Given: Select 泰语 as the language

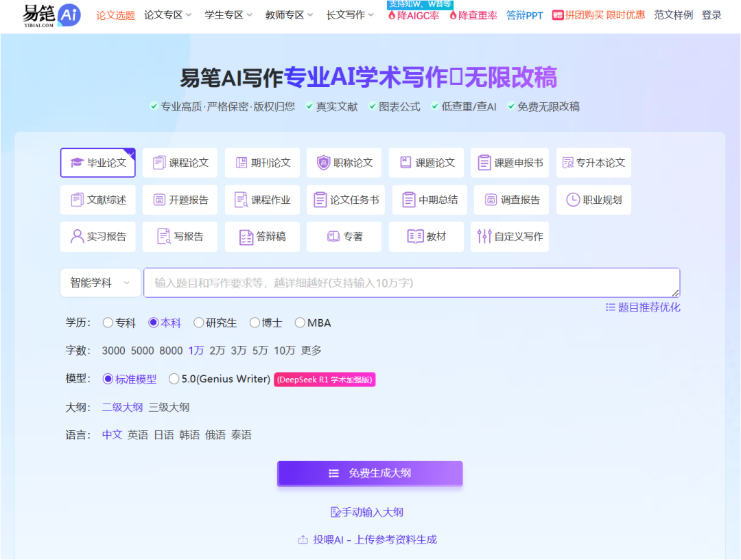Looking at the screenshot, I should pyautogui.click(x=241, y=435).
